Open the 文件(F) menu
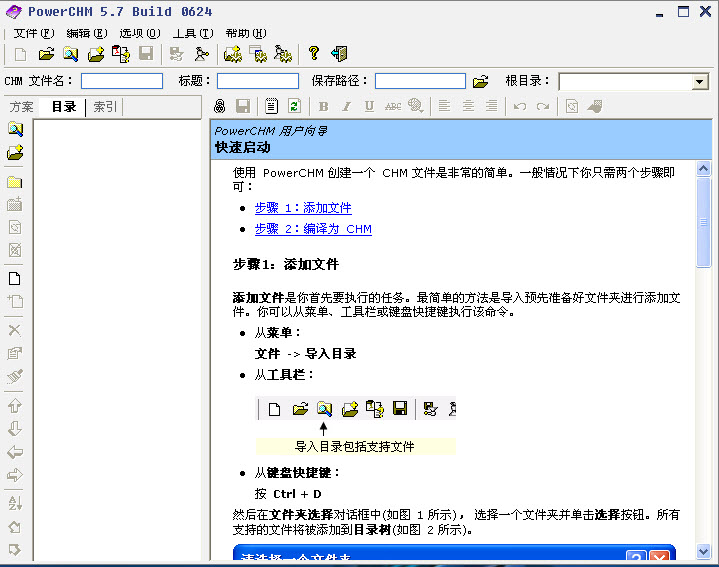The height and width of the screenshot is (567, 719). [33, 33]
